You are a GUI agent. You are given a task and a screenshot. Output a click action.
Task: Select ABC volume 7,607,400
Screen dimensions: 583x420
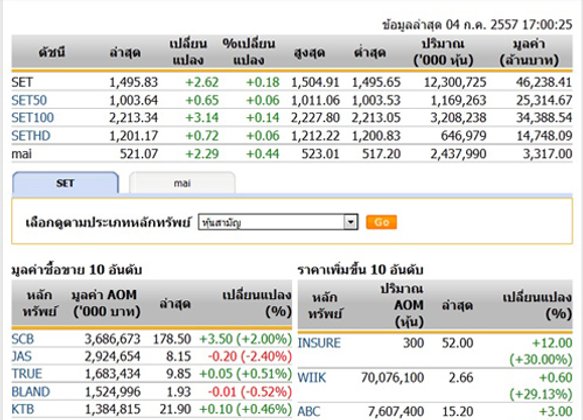point(396,411)
